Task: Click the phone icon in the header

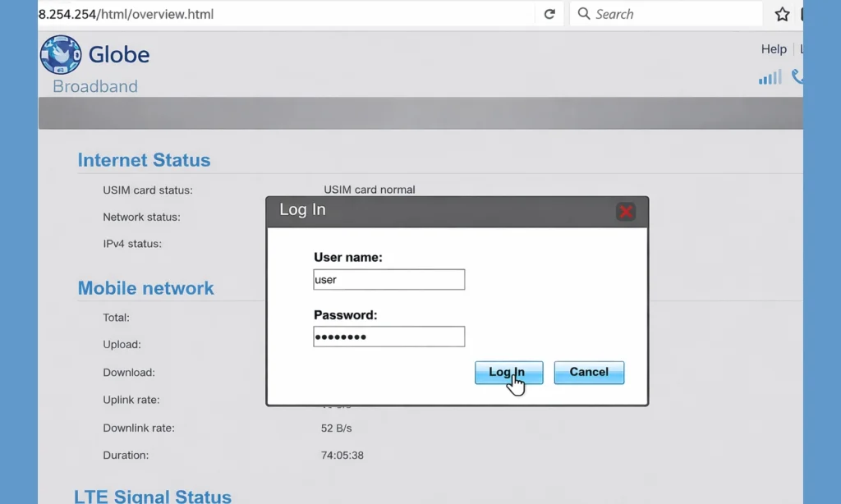Action: [x=798, y=77]
